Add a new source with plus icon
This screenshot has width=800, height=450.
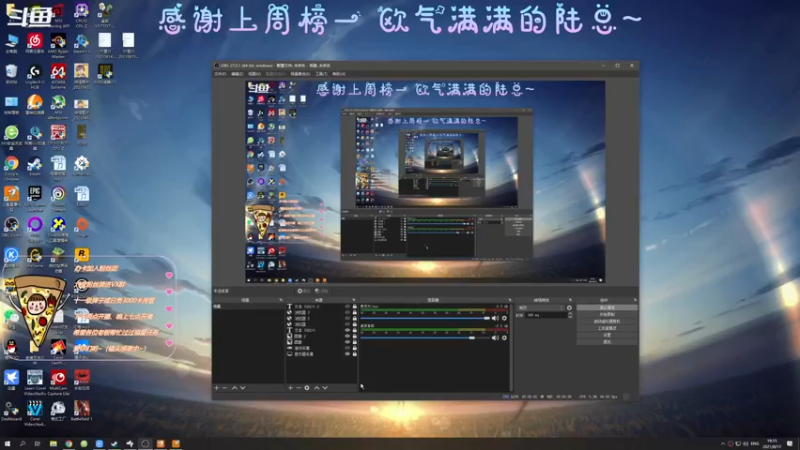[x=290, y=388]
